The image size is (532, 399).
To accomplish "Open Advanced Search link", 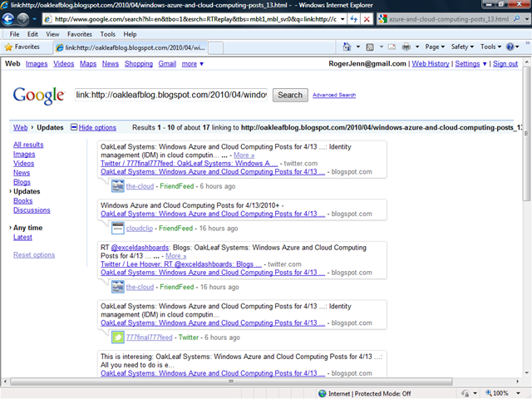I will coord(334,95).
